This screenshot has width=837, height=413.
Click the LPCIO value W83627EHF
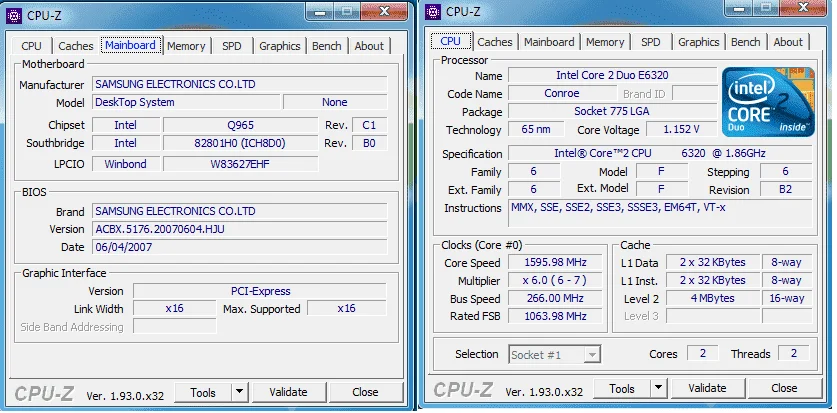click(x=240, y=164)
